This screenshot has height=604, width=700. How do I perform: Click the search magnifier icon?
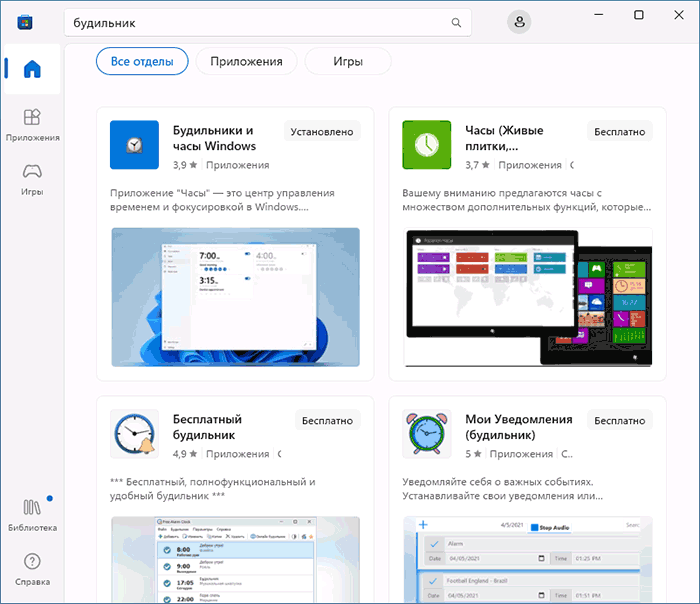coord(456,22)
